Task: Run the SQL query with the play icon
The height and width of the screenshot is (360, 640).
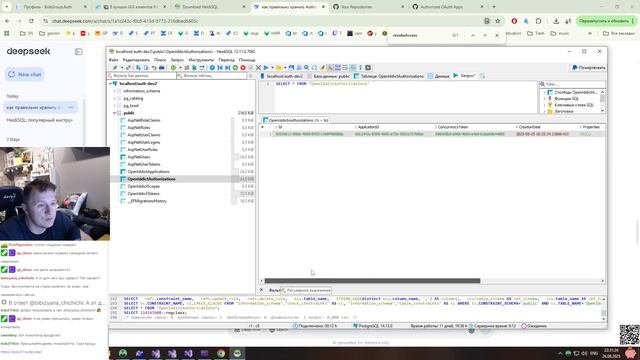Action: tap(266, 68)
